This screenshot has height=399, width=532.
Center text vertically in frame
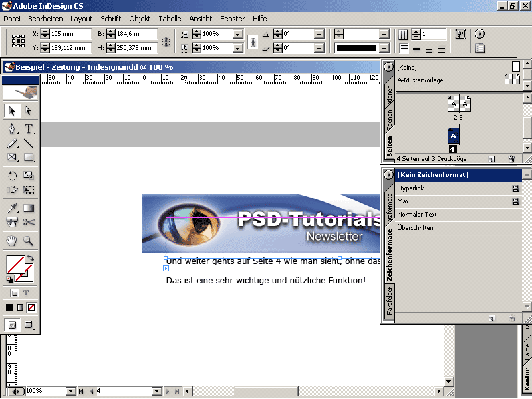coord(416,48)
